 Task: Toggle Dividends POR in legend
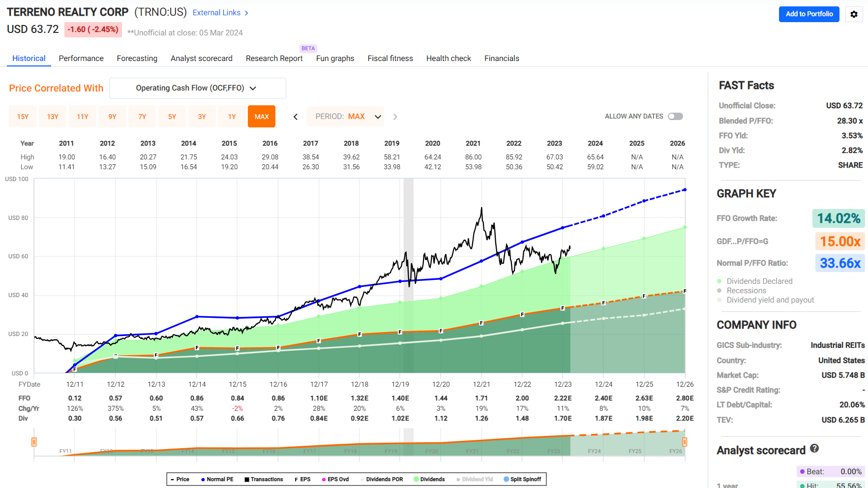click(382, 479)
